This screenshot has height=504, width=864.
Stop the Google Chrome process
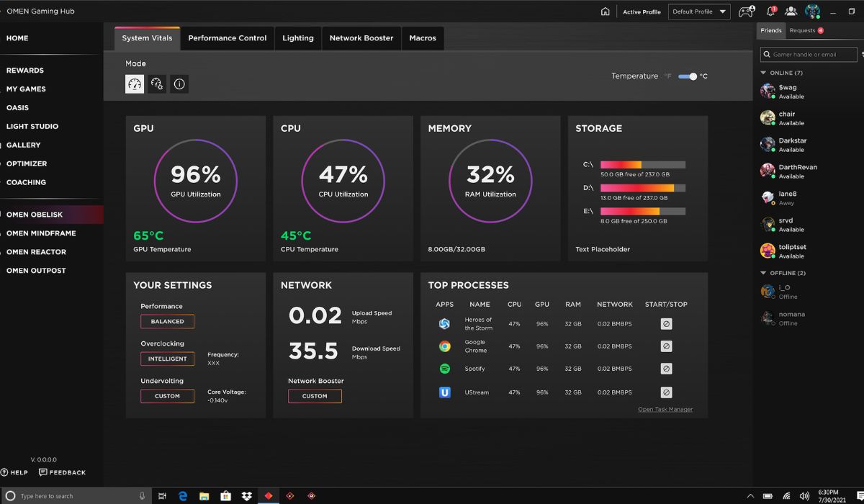(x=666, y=346)
